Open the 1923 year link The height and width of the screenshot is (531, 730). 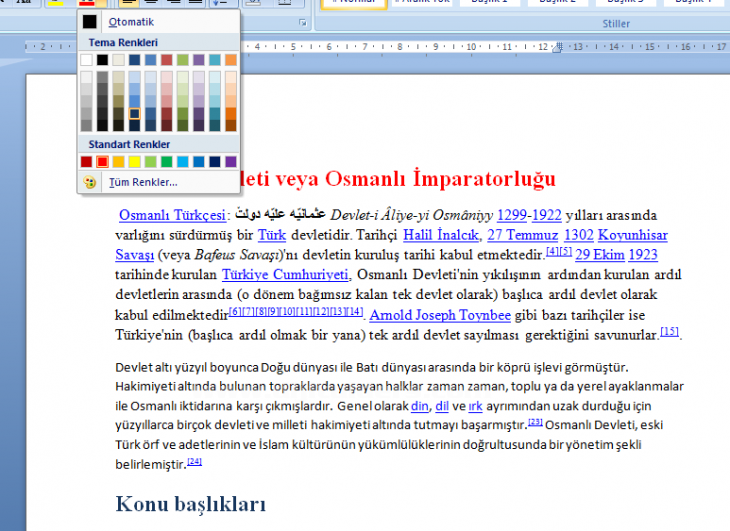pos(643,255)
